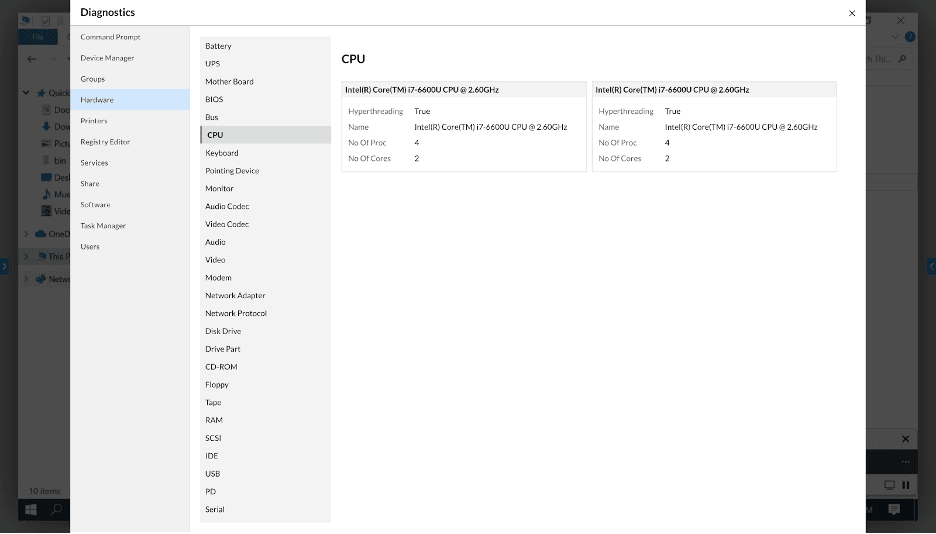Viewport: 936px width, 534px height.
Task: Click back arrow in File Explorer behind
Action: 32,59
